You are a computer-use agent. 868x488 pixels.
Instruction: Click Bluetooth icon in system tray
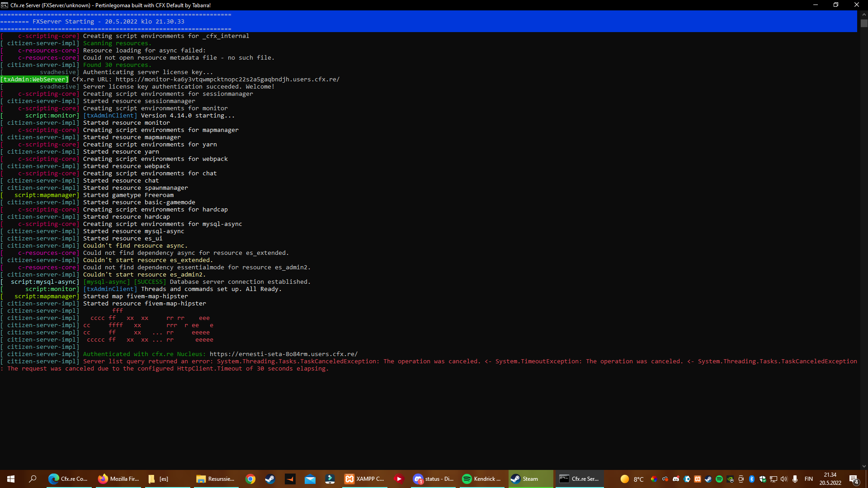752,479
